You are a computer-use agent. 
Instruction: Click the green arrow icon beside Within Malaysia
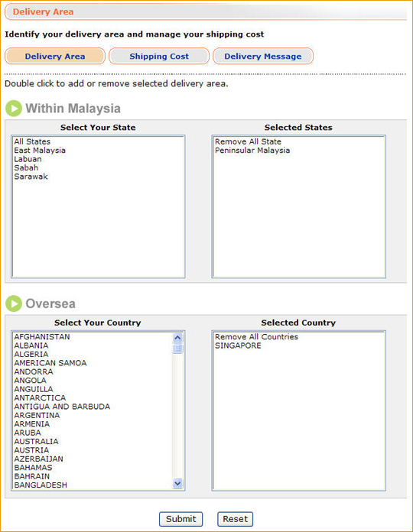(14, 109)
